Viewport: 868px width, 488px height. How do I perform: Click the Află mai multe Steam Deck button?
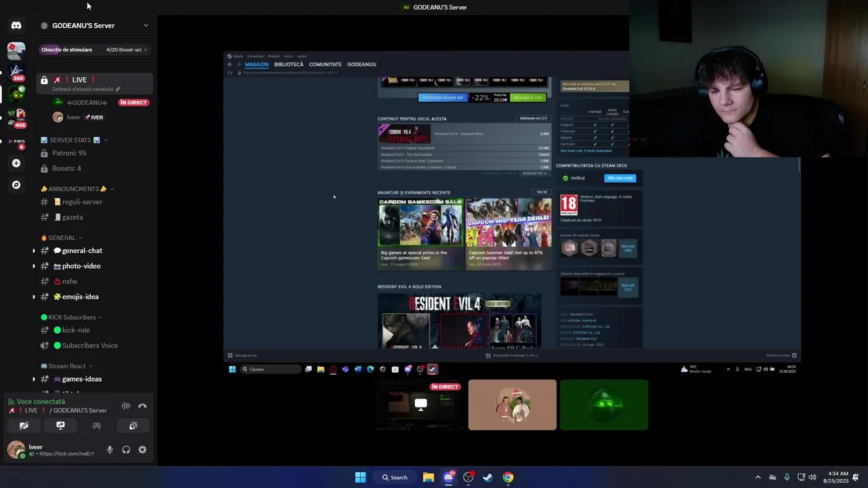point(620,178)
